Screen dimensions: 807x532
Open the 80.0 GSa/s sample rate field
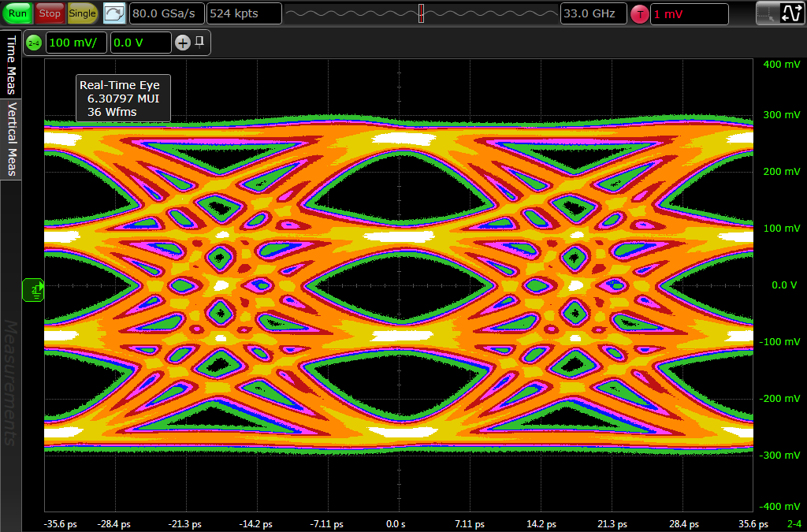click(166, 13)
